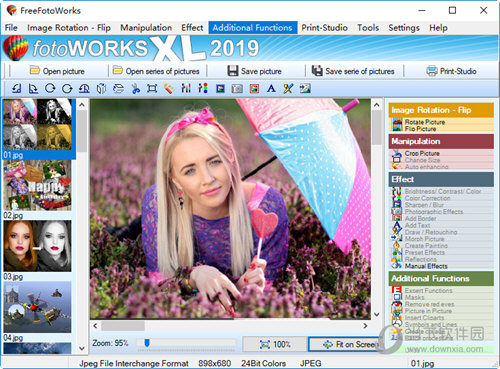Click Auto enhancing in the Manipulation panel
The width and height of the screenshot is (500, 369).
pyautogui.click(x=426, y=167)
